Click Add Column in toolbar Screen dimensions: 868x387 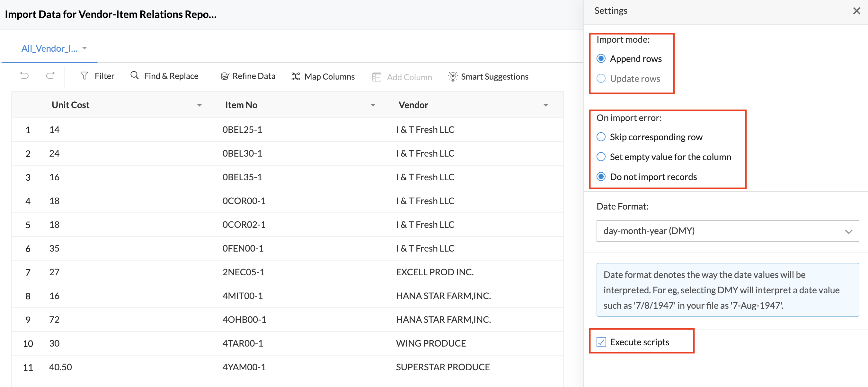pyautogui.click(x=402, y=77)
